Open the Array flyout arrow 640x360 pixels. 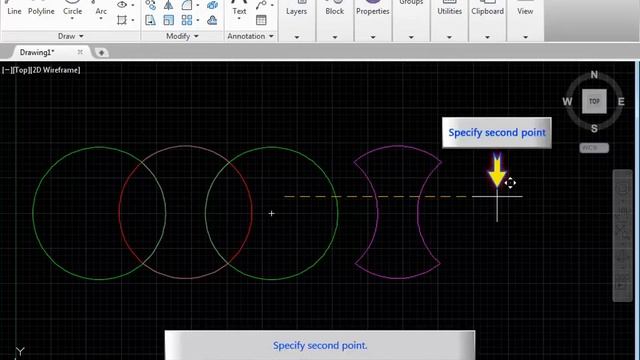(x=198, y=20)
